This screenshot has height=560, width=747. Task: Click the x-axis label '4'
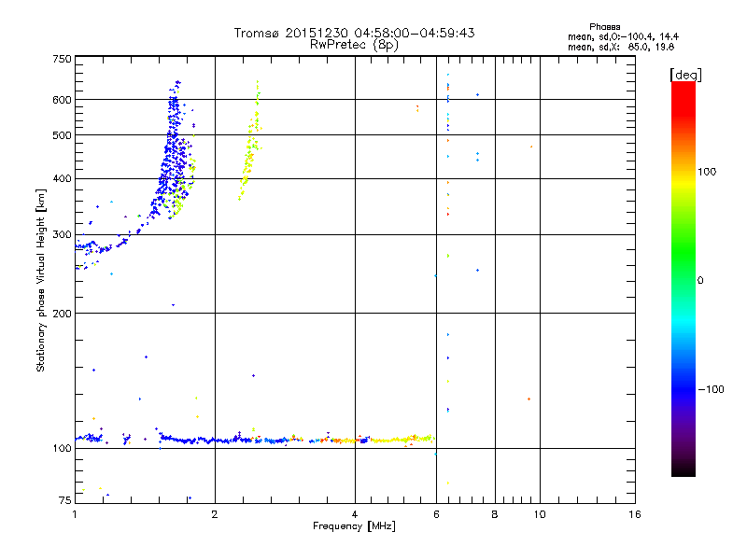coord(355,514)
